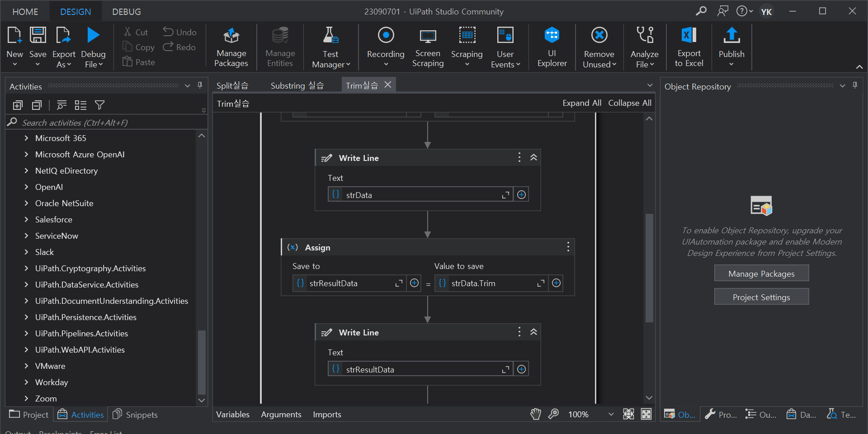The image size is (868, 434).
Task: Click zoom magnifier in designer footer
Action: [x=553, y=414]
